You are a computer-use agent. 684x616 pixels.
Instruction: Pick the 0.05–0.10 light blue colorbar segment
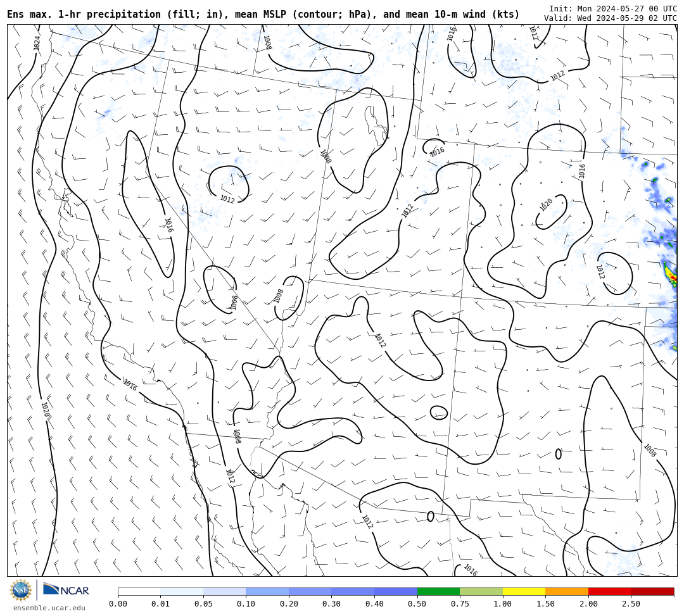click(x=225, y=591)
